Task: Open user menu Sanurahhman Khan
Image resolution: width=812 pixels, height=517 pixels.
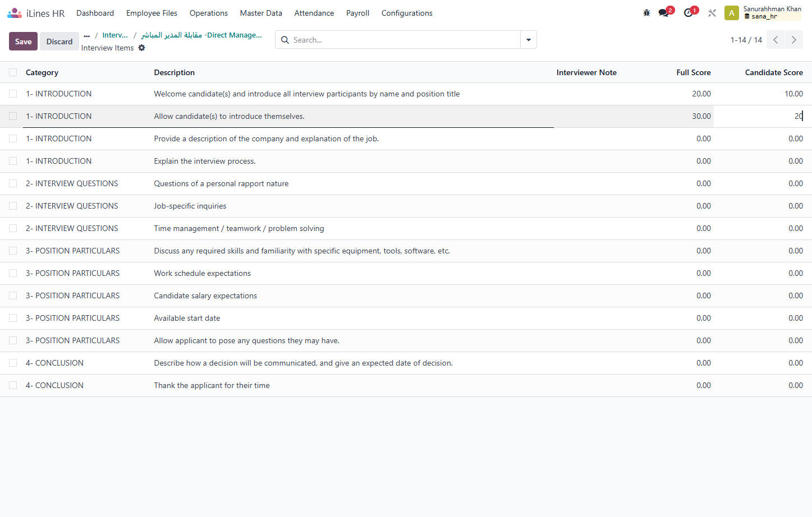Action: (772, 12)
